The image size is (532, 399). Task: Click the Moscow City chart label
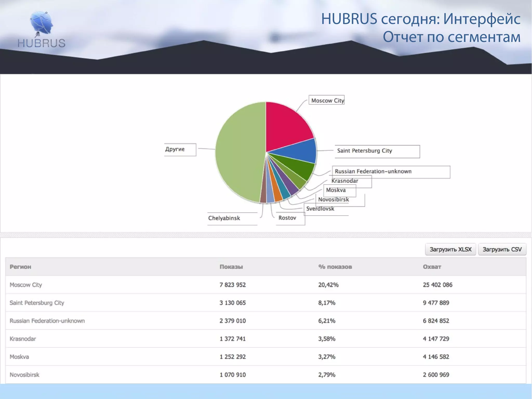327,100
